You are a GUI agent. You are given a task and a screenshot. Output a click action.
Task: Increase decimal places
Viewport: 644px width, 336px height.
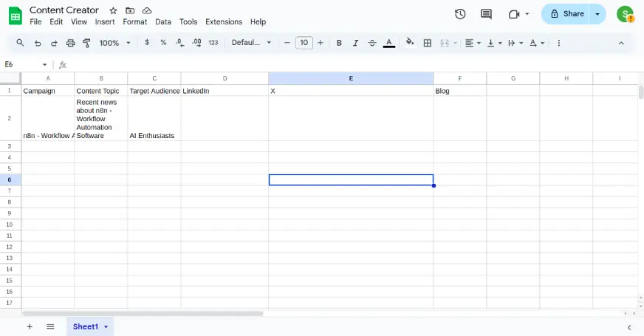coord(196,43)
